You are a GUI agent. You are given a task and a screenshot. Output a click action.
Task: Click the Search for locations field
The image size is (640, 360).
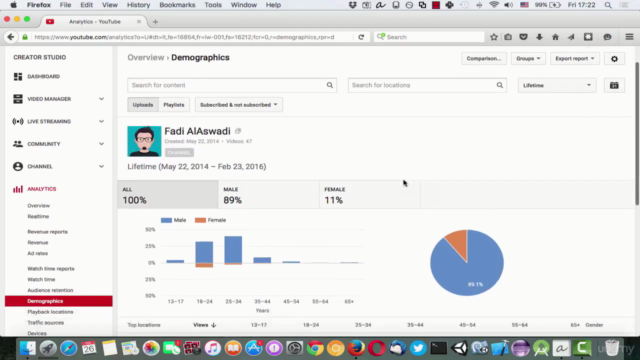click(x=427, y=85)
